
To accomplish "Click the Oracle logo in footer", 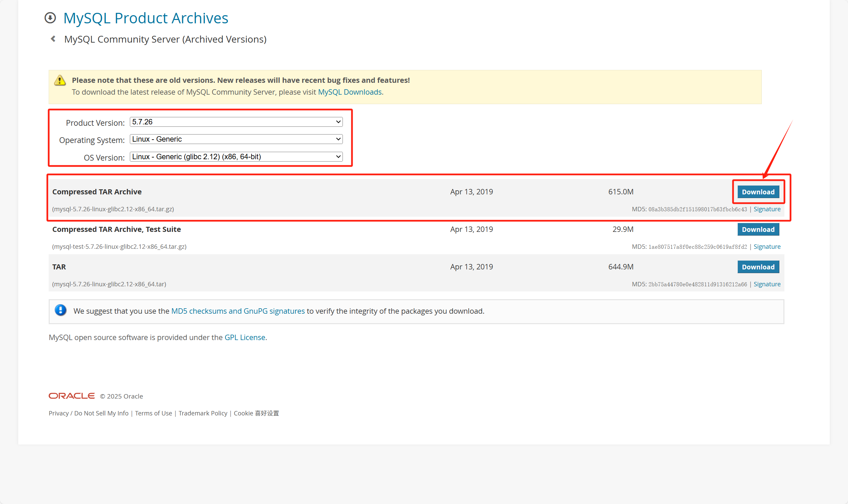I will pyautogui.click(x=72, y=396).
